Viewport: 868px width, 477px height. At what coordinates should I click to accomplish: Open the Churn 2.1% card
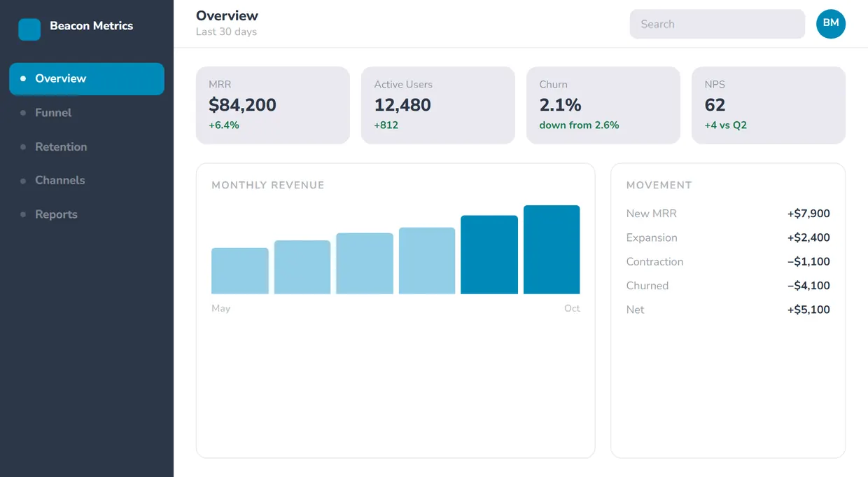[603, 105]
